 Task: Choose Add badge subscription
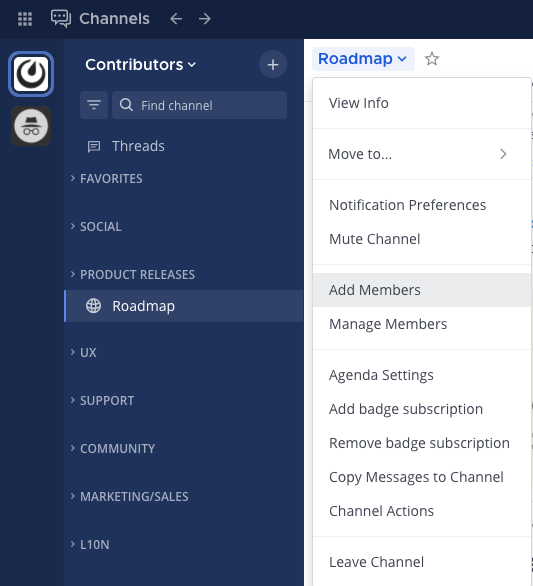pyautogui.click(x=422, y=409)
